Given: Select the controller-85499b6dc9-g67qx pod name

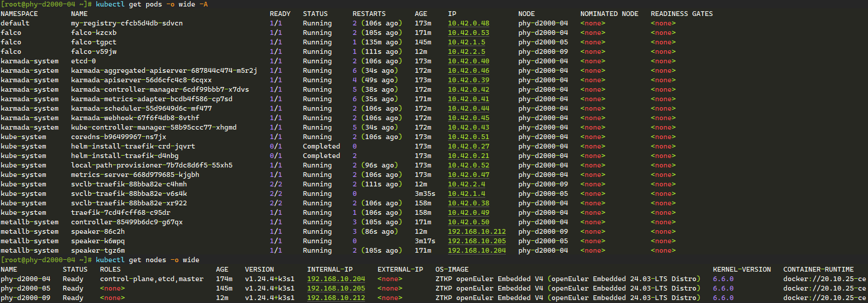Looking at the screenshot, I should 127,222.
